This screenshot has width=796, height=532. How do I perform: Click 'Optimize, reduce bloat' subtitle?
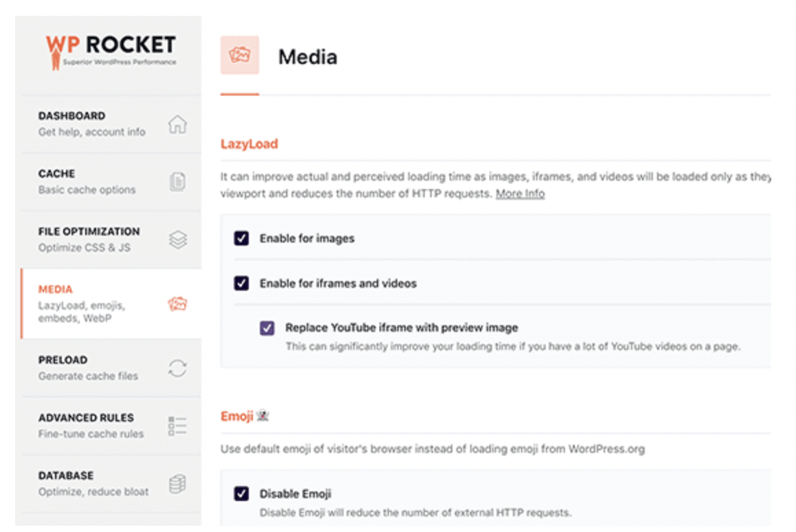[93, 492]
